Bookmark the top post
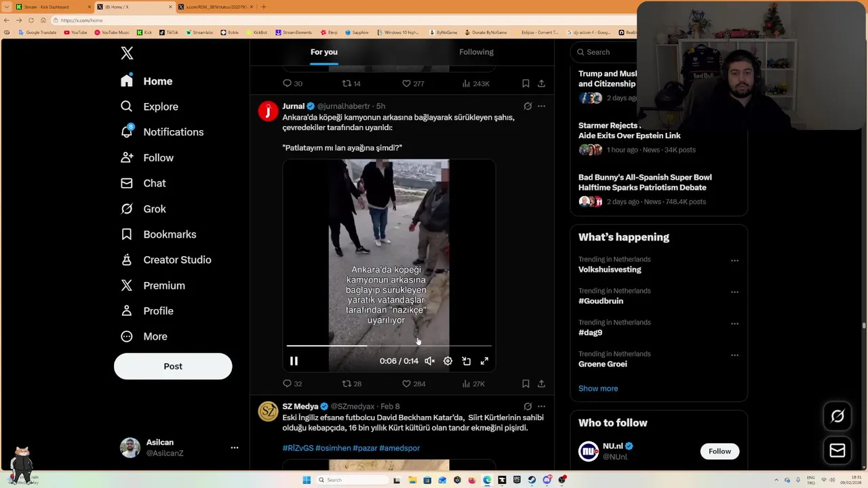 pos(526,83)
